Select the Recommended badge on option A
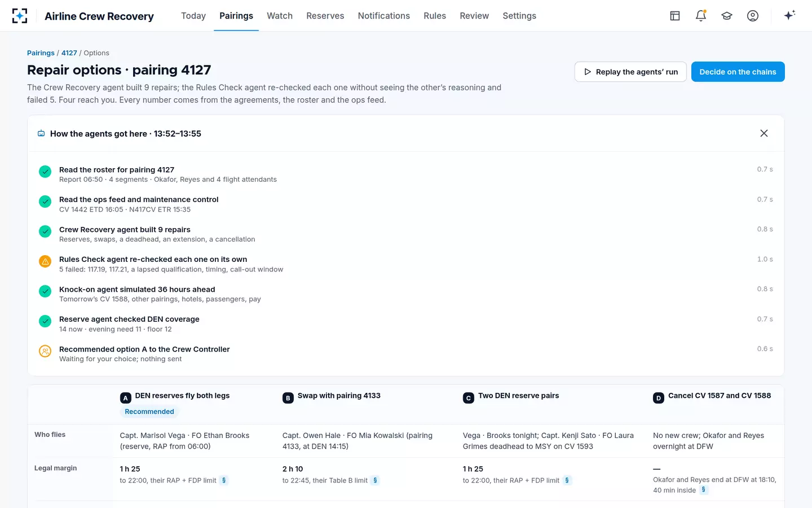The image size is (812, 508). 149,411
